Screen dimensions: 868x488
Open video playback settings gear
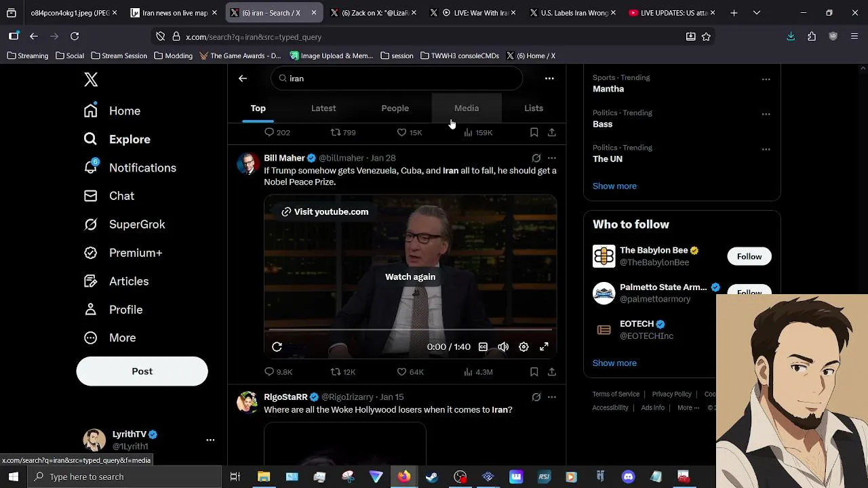pyautogui.click(x=524, y=347)
